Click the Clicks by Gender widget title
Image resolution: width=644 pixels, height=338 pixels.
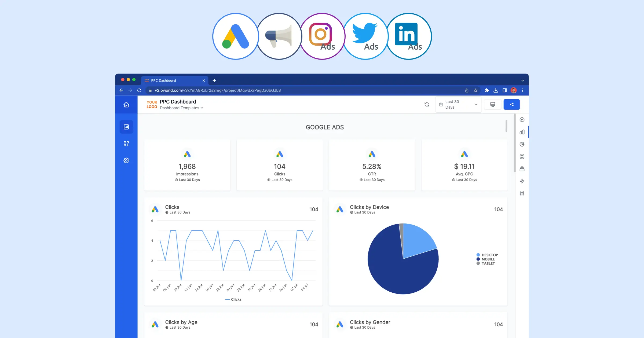click(370, 322)
